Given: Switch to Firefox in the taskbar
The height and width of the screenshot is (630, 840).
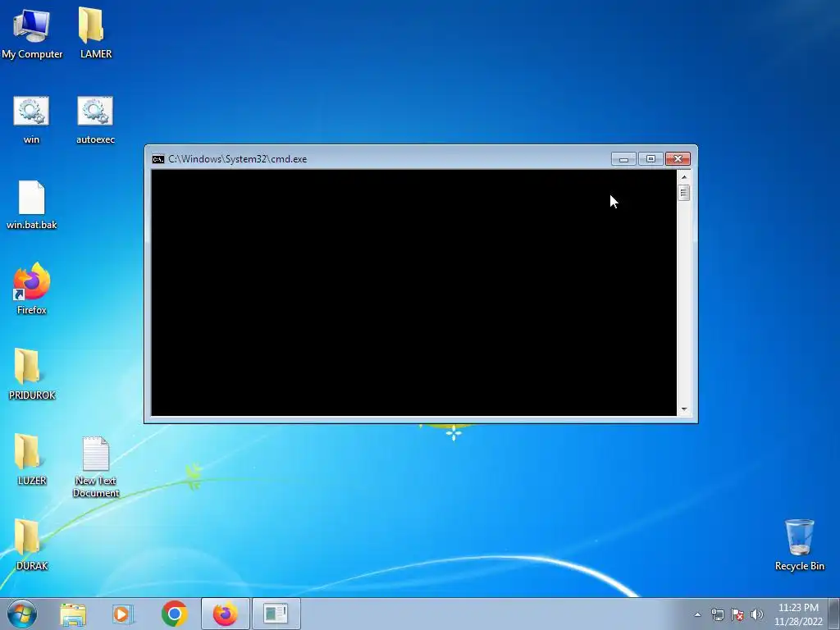Looking at the screenshot, I should [x=225, y=614].
